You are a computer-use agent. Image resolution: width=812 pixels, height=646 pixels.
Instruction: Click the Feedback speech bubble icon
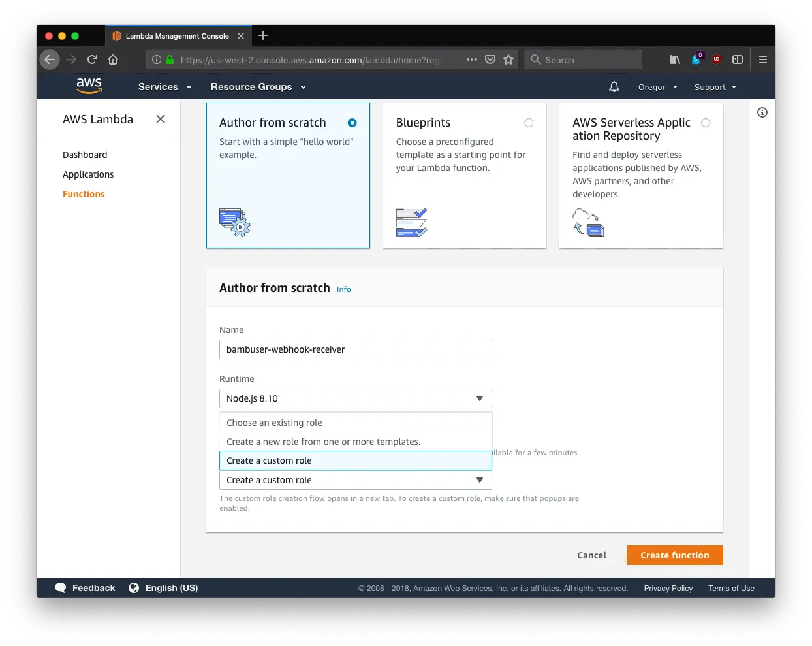click(61, 588)
